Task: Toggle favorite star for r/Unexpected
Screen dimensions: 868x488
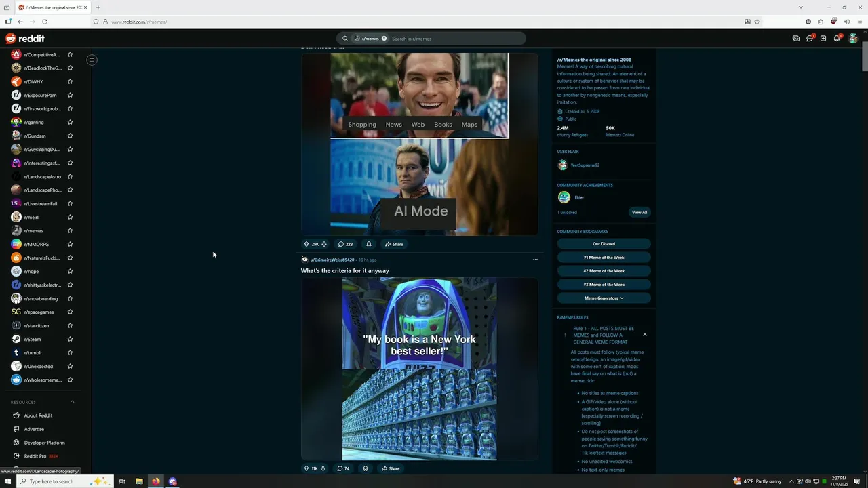Action: click(x=70, y=366)
